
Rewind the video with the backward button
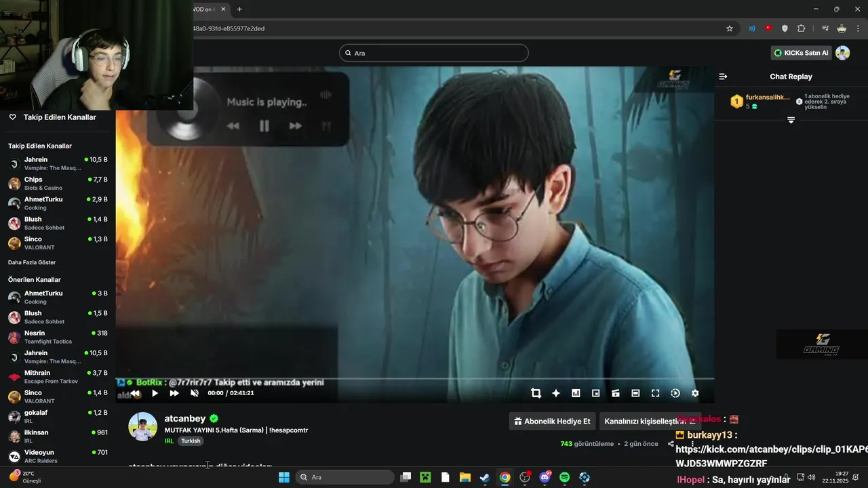[136, 393]
